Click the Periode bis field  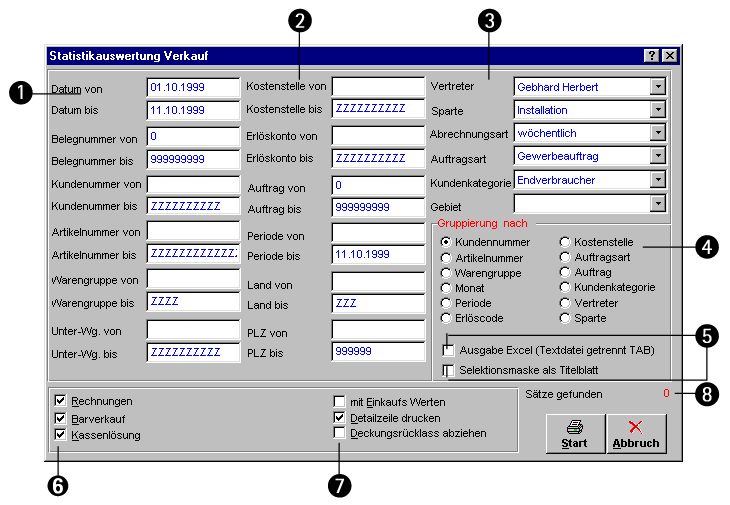pos(378,255)
